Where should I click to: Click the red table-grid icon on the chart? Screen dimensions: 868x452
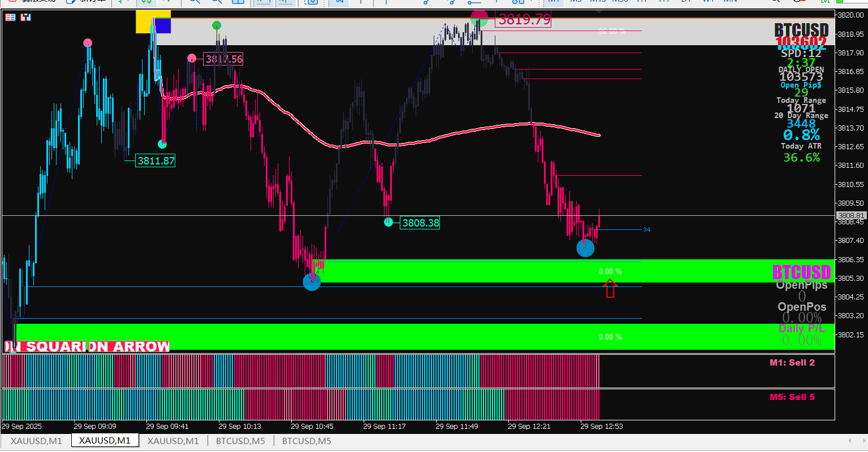tap(11, 18)
